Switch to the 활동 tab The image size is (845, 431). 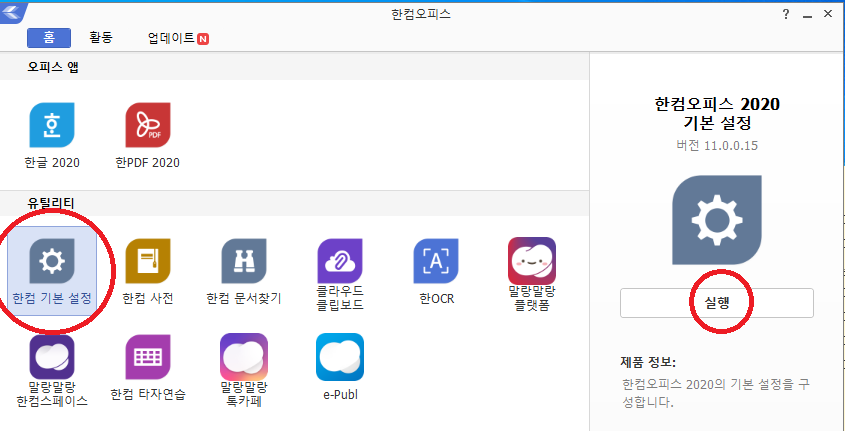[101, 38]
